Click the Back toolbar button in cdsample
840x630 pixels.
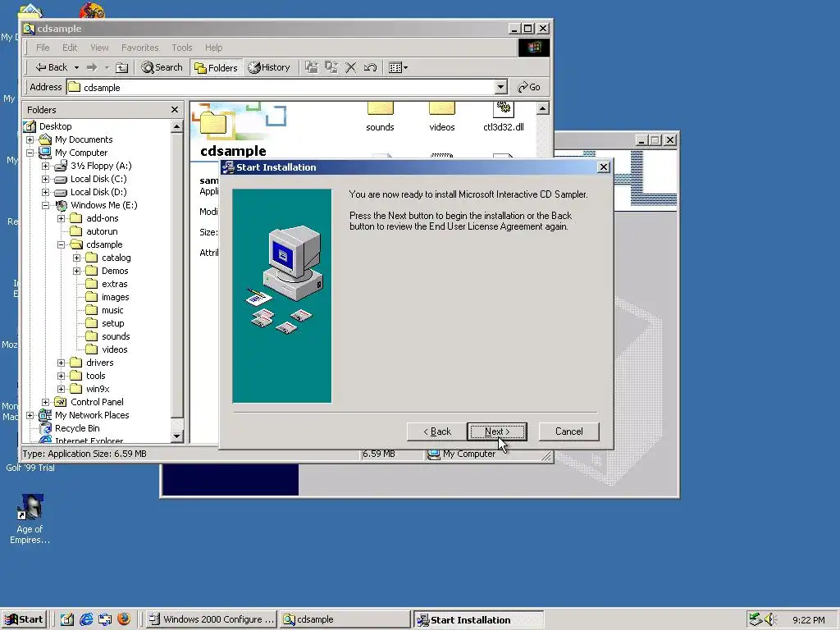click(52, 67)
